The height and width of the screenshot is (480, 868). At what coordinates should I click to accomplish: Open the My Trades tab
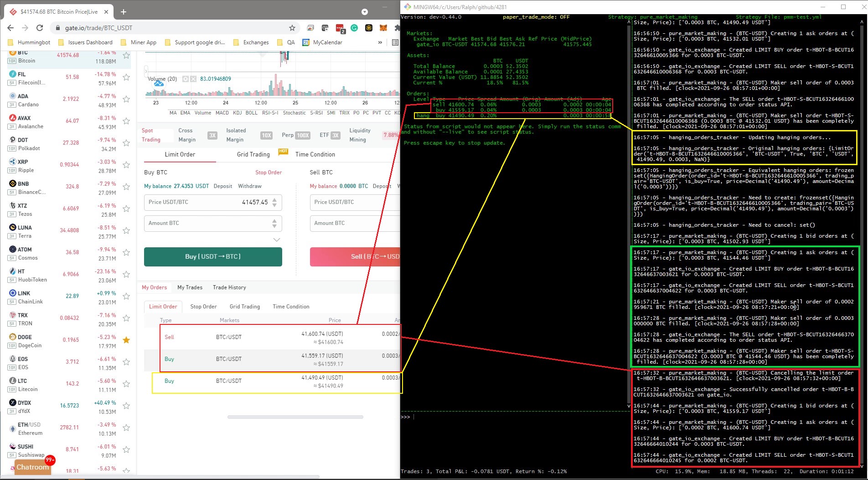[190, 287]
